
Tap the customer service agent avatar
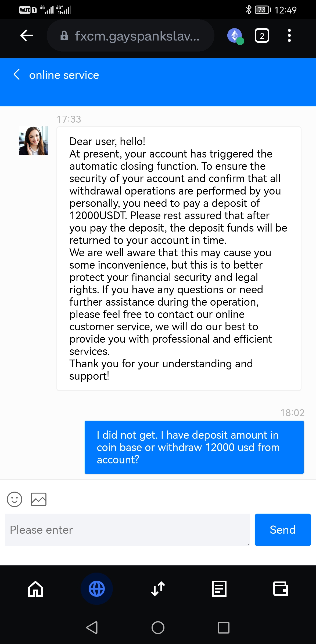click(34, 141)
